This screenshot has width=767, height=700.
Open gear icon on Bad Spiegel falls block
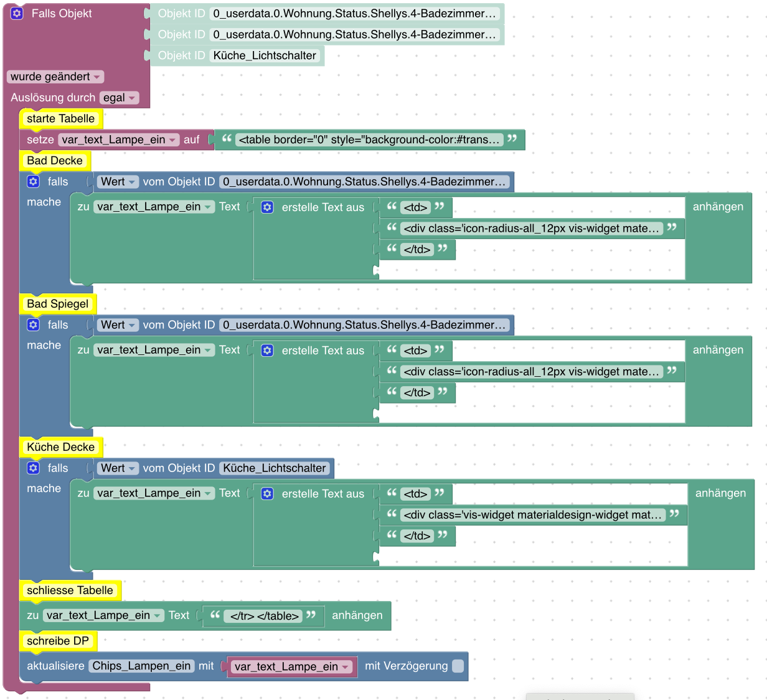pyautogui.click(x=33, y=324)
